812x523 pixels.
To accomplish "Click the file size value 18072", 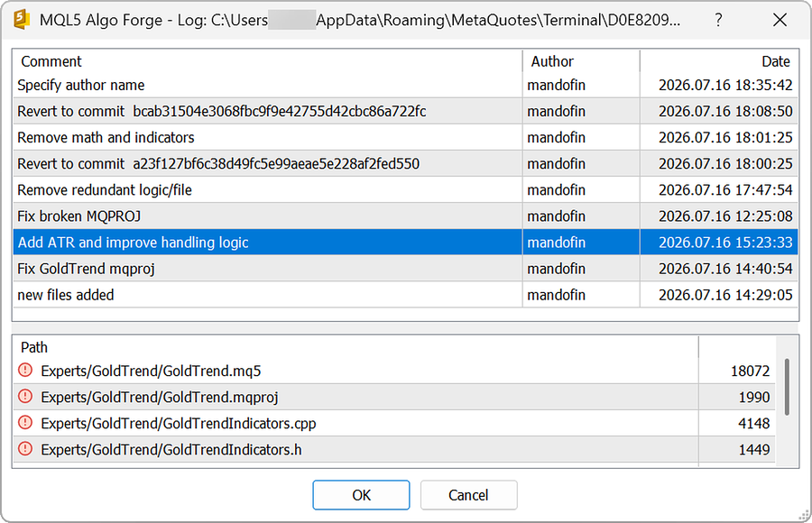I will click(751, 371).
